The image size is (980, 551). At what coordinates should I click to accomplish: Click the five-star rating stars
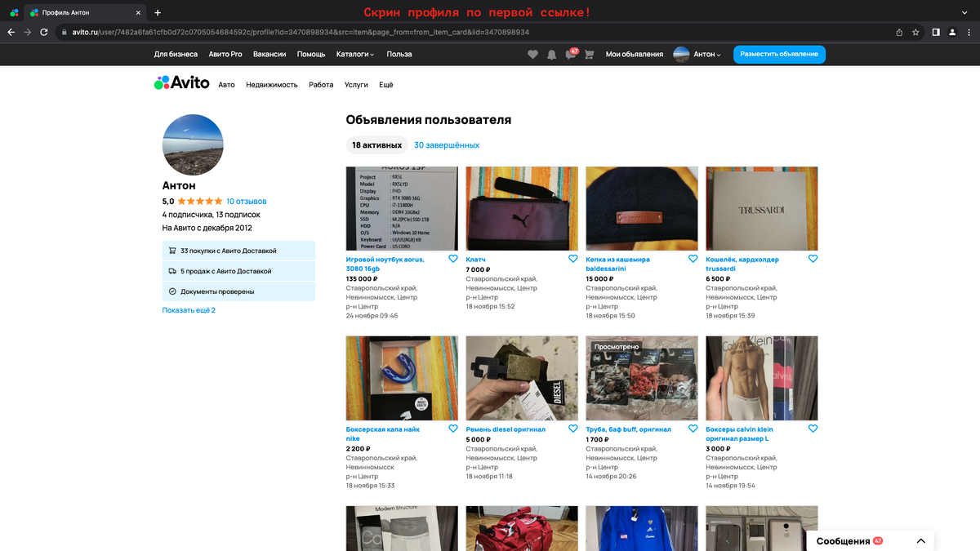[199, 201]
